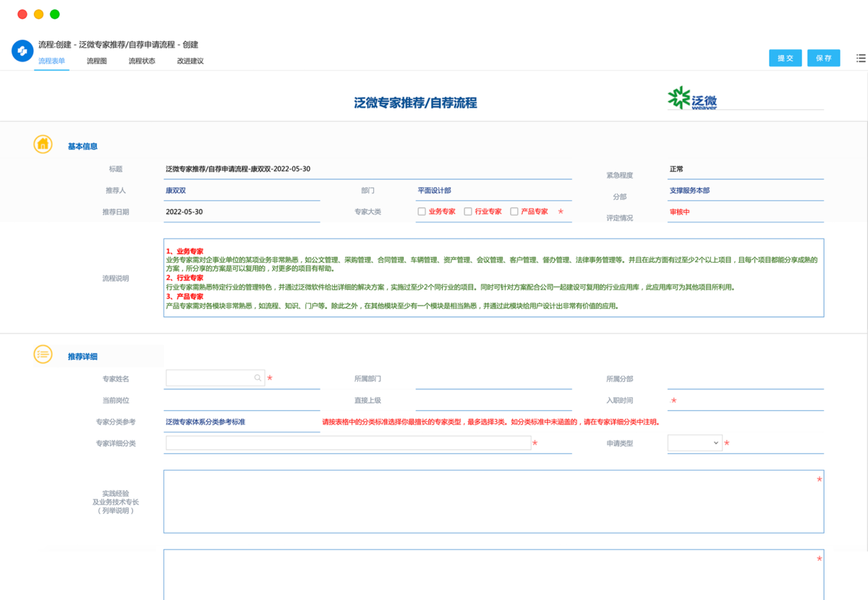The width and height of the screenshot is (868, 600).
Task: Click the 支撑服务本部 branch link
Action: (689, 190)
